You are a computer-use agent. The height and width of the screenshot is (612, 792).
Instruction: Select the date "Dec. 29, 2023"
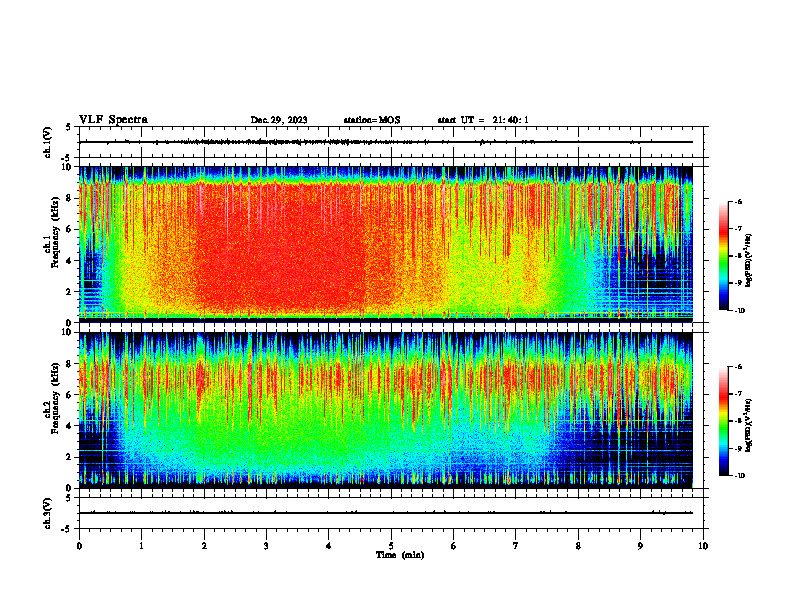(279, 120)
